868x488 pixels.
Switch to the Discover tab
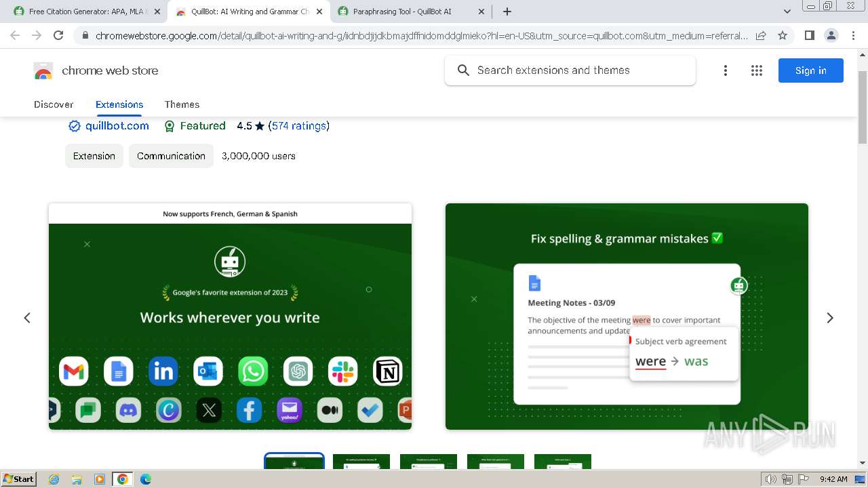54,104
